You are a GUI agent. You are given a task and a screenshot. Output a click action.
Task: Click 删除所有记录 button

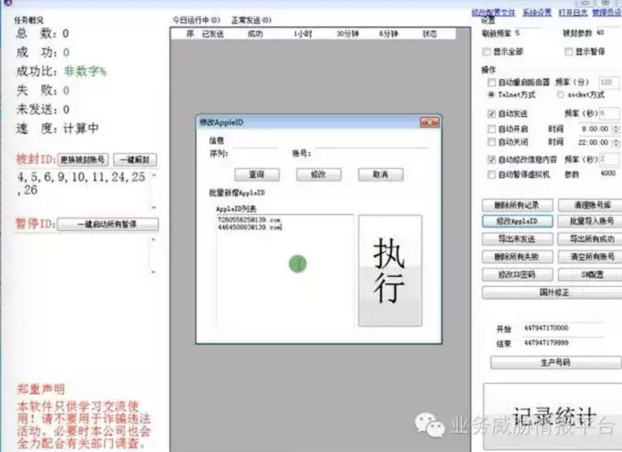[x=517, y=205]
